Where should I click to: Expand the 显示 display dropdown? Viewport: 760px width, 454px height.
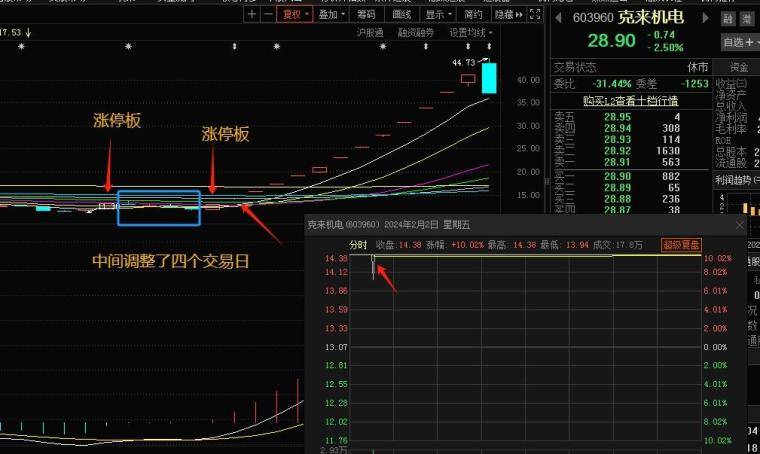(x=438, y=15)
